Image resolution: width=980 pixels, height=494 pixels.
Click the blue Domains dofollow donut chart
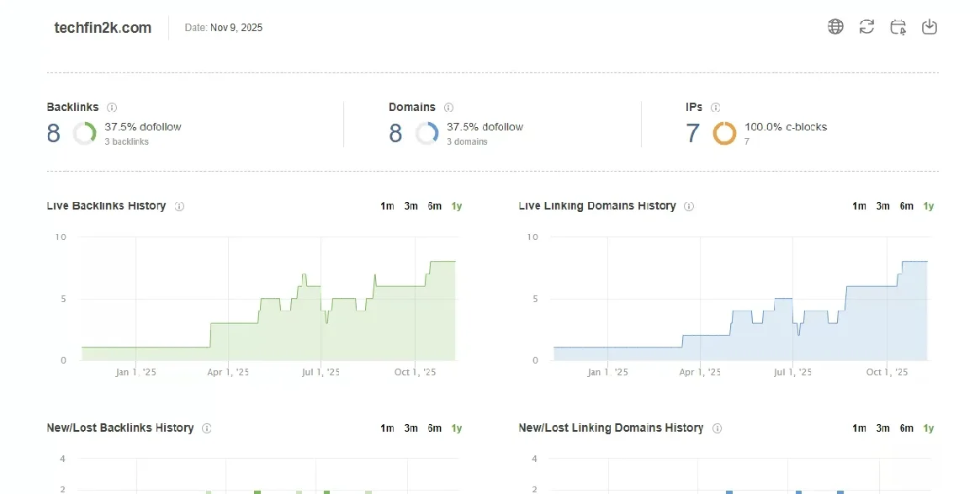(x=426, y=133)
